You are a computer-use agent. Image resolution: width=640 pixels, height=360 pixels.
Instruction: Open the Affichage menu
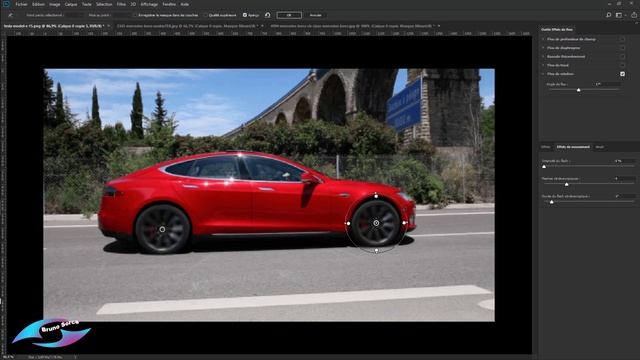(x=149, y=4)
